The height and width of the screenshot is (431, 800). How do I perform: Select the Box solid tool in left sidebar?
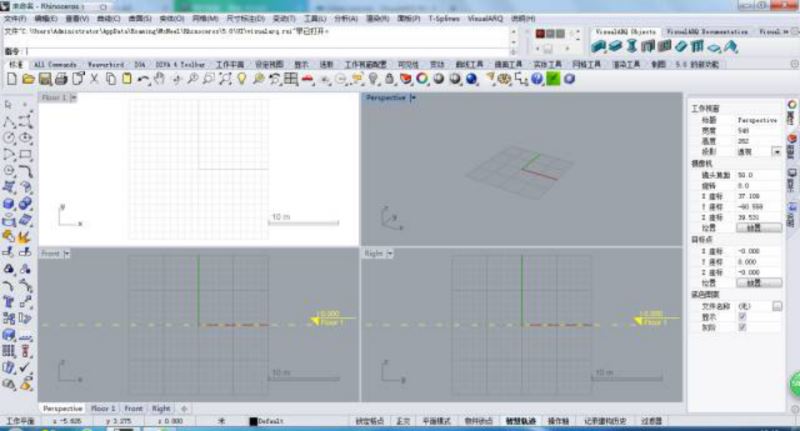tap(9, 204)
